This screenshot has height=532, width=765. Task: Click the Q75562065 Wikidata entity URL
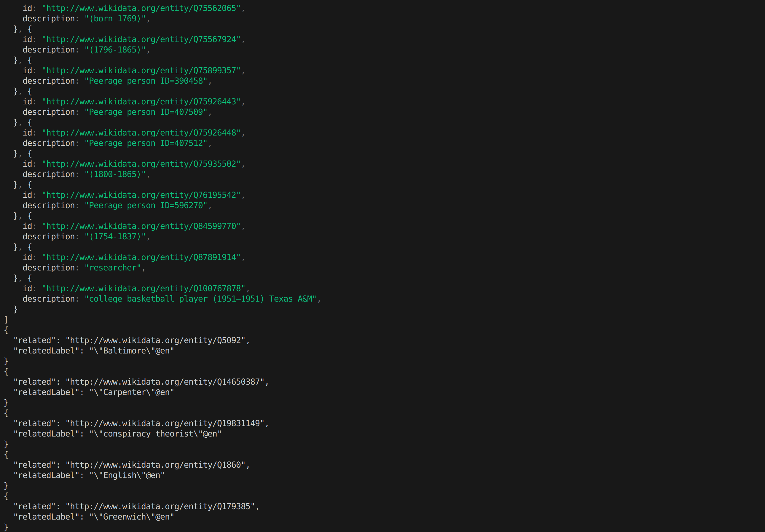tap(141, 8)
